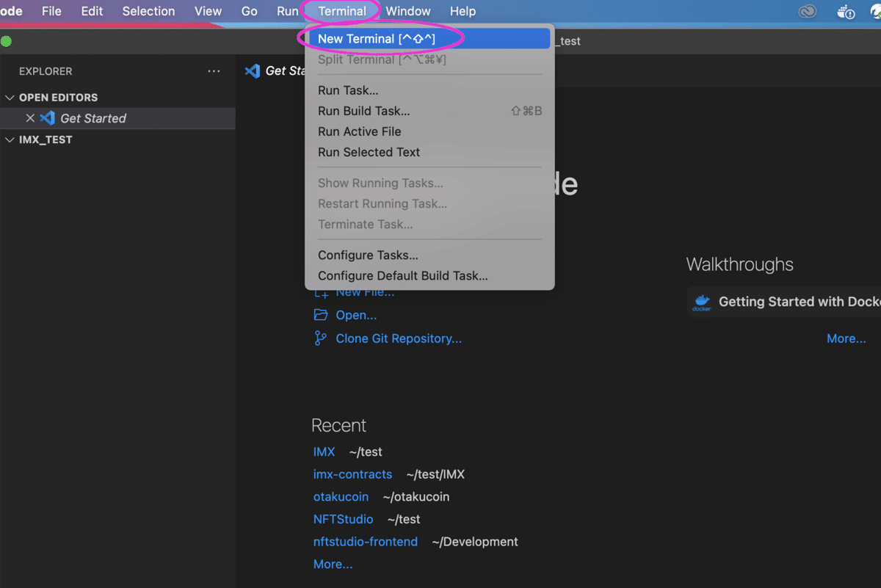881x588 pixels.
Task: Open the recent imx-contracts project
Action: tap(352, 474)
